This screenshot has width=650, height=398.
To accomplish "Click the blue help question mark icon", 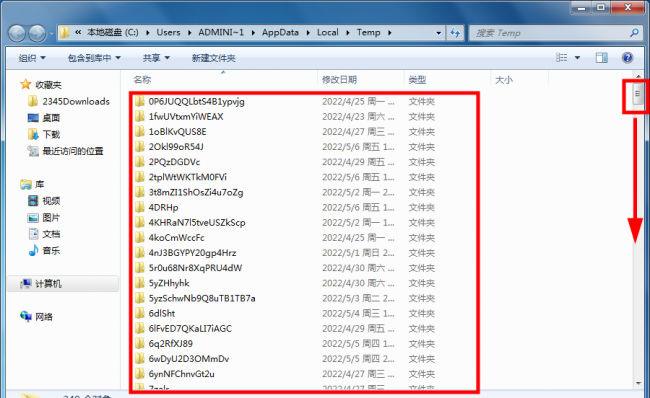I will [627, 58].
